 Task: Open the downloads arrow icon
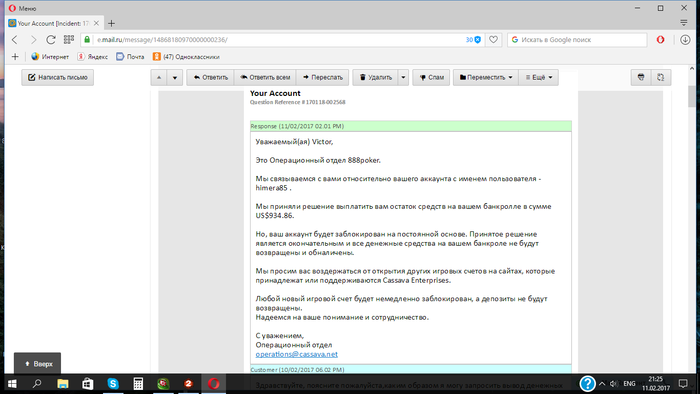pos(685,40)
